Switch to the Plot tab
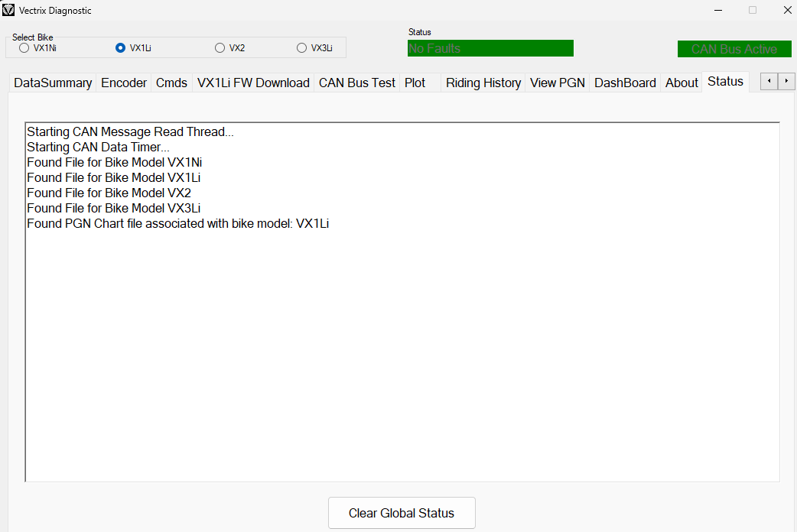 click(415, 83)
